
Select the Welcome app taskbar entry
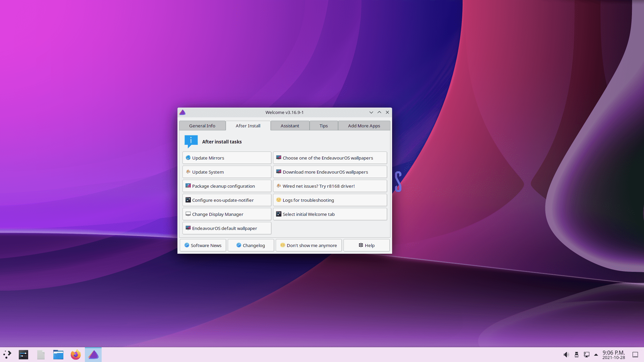[x=93, y=355]
